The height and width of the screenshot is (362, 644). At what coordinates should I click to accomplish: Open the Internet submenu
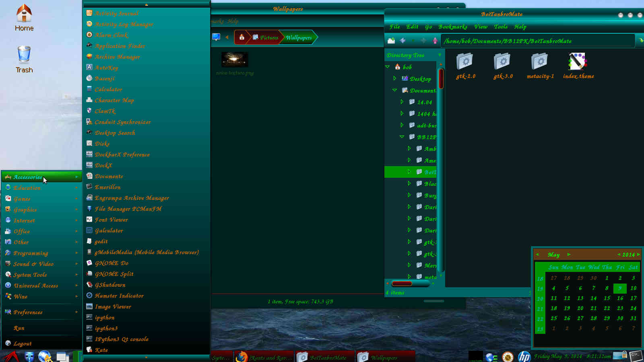[x=42, y=220]
